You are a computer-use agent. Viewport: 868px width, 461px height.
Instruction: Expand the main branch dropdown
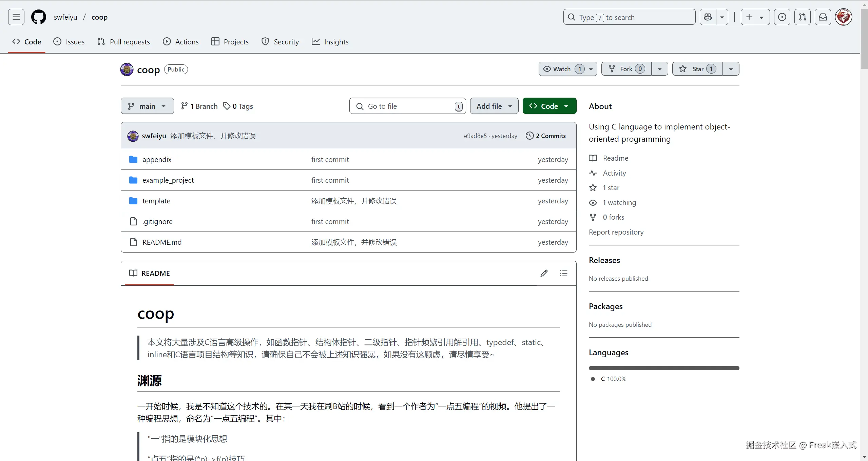[147, 106]
